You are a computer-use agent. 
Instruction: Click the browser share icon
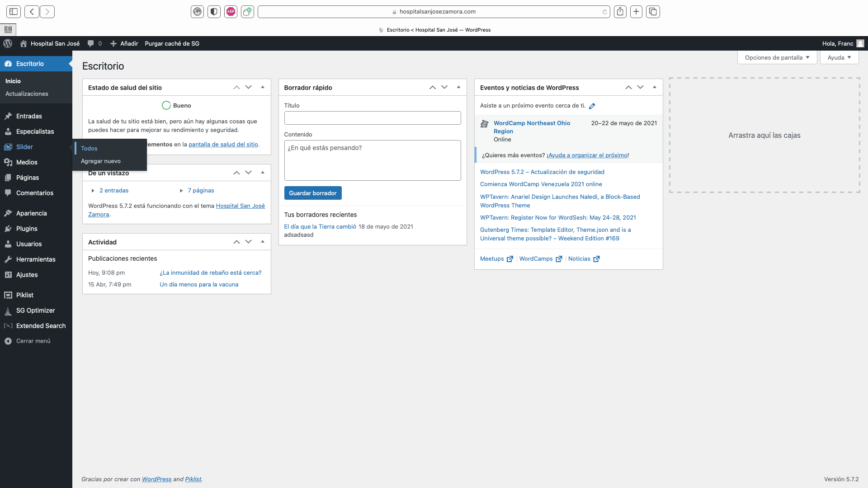[x=620, y=12]
